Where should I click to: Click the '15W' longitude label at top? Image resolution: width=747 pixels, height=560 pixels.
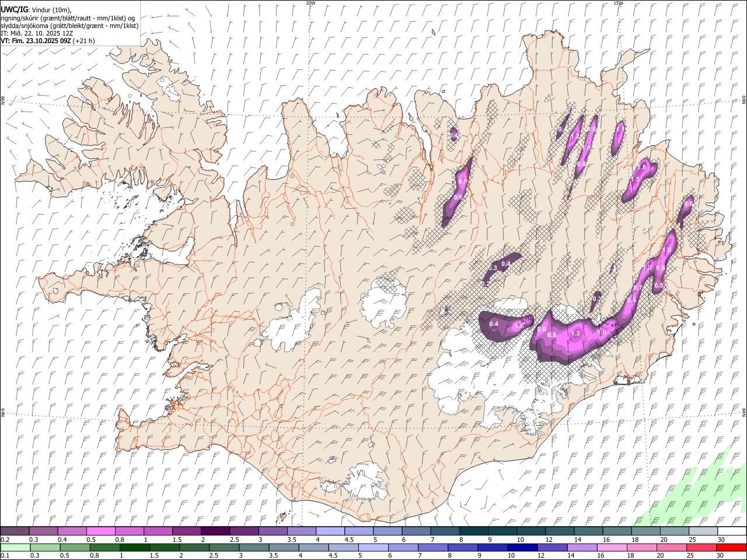pyautogui.click(x=618, y=2)
